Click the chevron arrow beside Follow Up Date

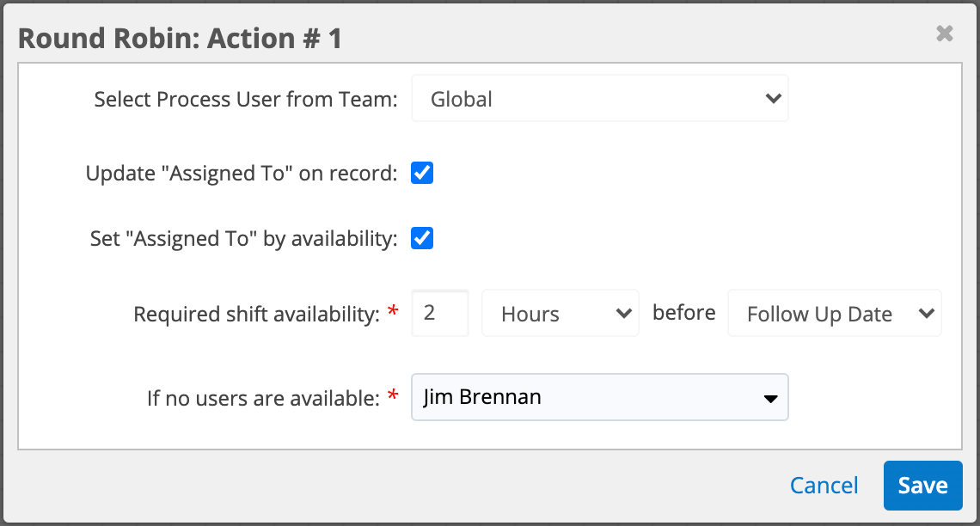click(x=926, y=315)
